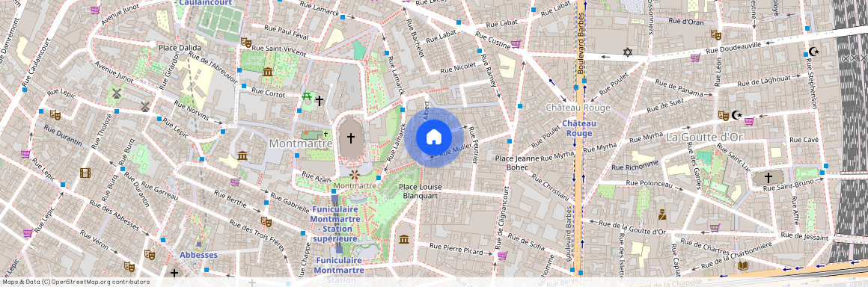The height and width of the screenshot is (287, 868).
Task: Click the shop icon at end of Rue Pierre Picard
Action: click(503, 256)
